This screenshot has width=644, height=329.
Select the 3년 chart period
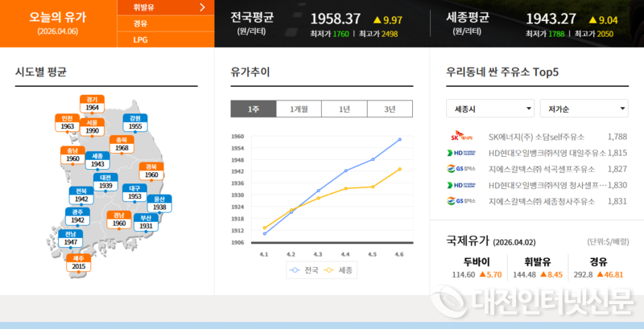pyautogui.click(x=390, y=109)
